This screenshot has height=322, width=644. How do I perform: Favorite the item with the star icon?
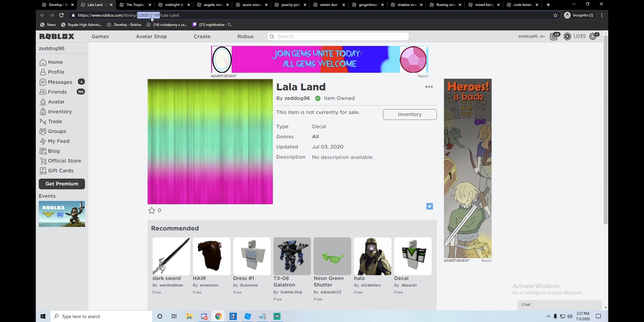(x=151, y=210)
